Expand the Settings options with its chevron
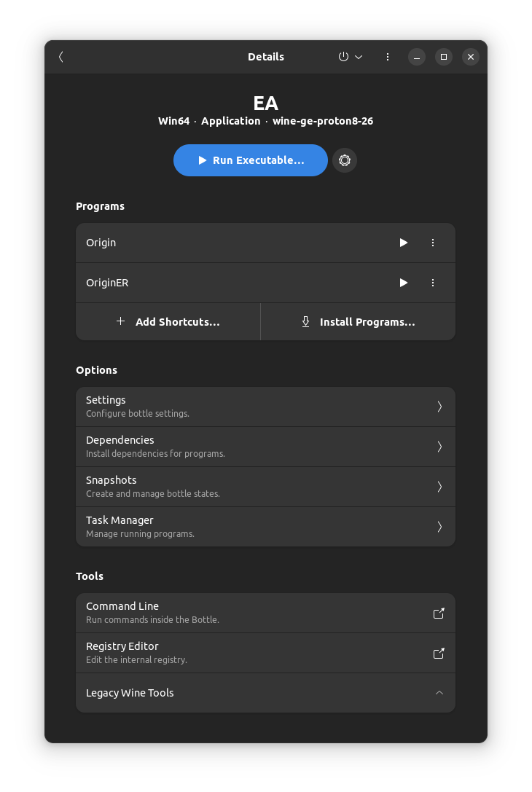This screenshot has width=532, height=792. [439, 407]
